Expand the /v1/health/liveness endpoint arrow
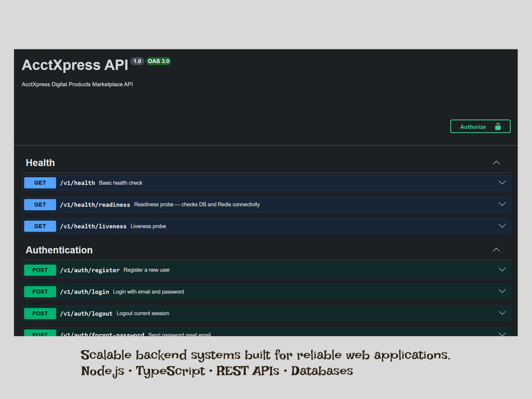Screen dimensions: 532x399 coord(502,226)
